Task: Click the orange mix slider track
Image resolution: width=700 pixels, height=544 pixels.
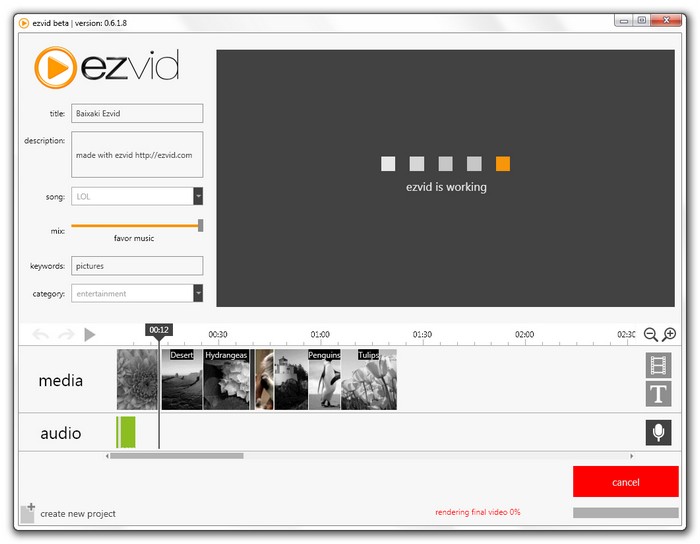Action: [134, 226]
